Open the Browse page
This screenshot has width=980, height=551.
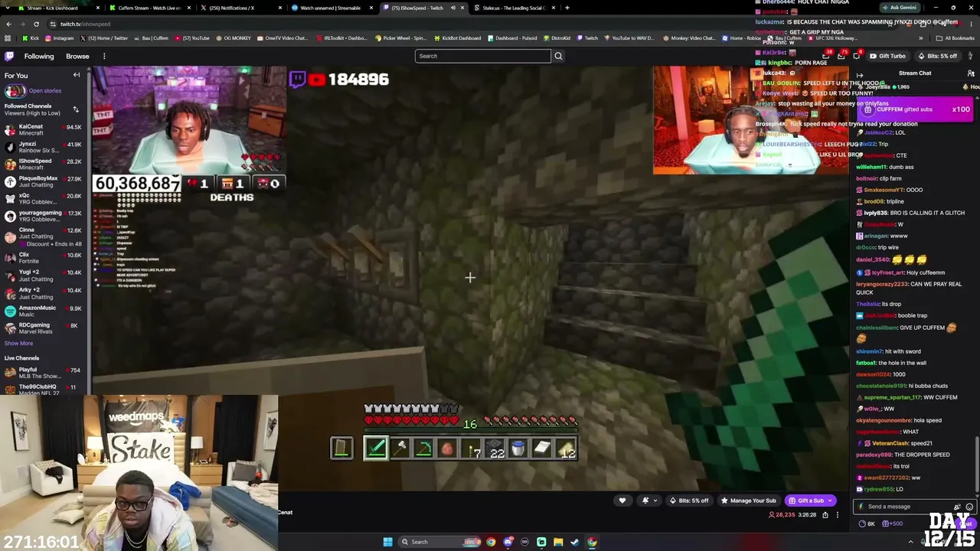[77, 56]
